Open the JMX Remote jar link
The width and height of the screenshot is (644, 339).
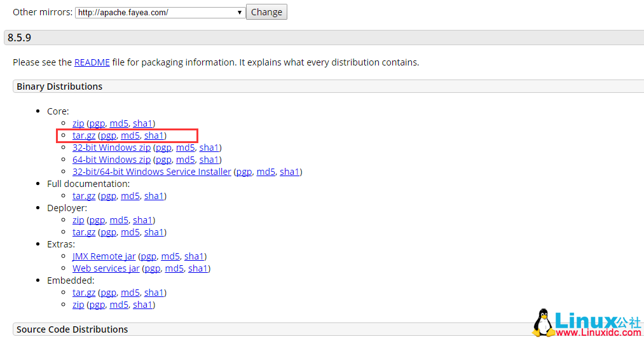pyautogui.click(x=104, y=256)
